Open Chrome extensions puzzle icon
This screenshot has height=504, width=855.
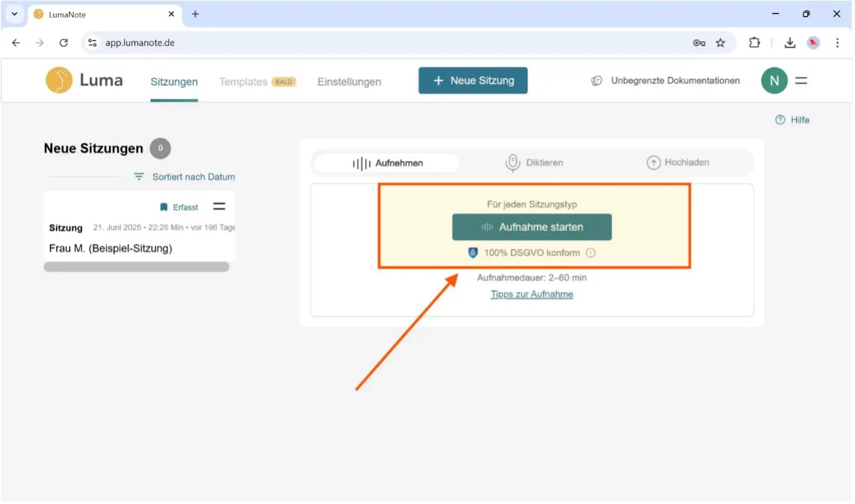(754, 43)
